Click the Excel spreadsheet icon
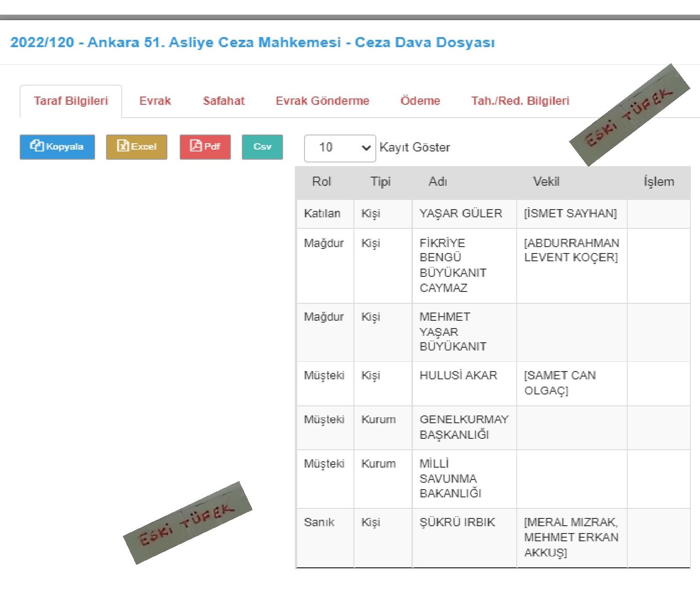Viewport: 700px width, 593px height. (x=123, y=146)
